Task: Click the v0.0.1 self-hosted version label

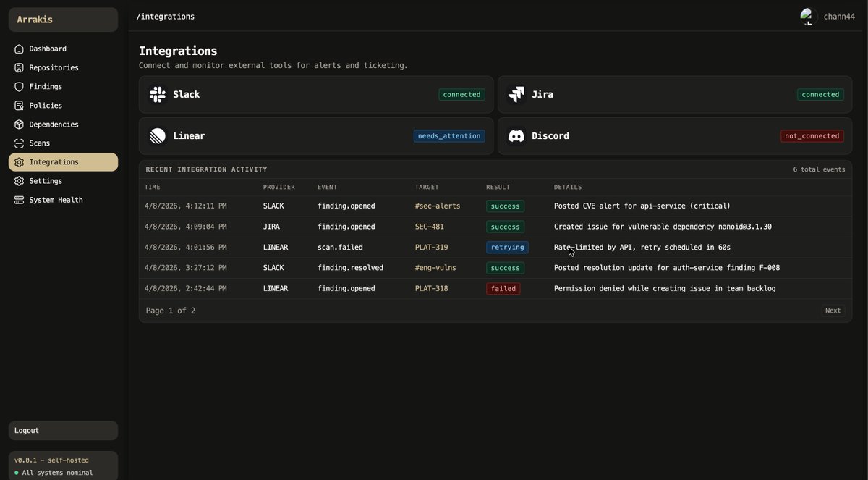Action: click(51, 460)
